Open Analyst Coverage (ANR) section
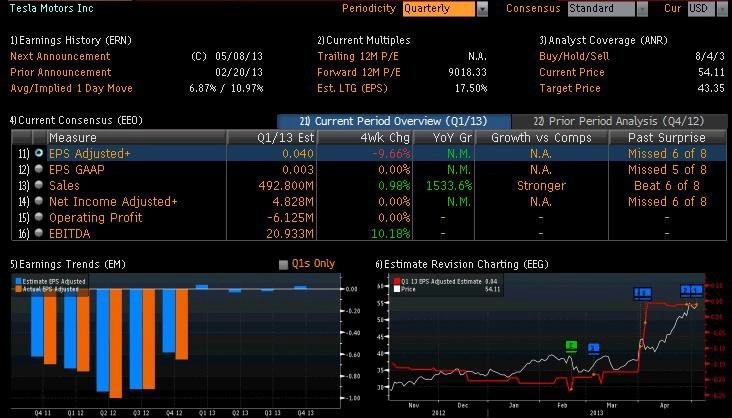732x418 pixels. pyautogui.click(x=603, y=41)
